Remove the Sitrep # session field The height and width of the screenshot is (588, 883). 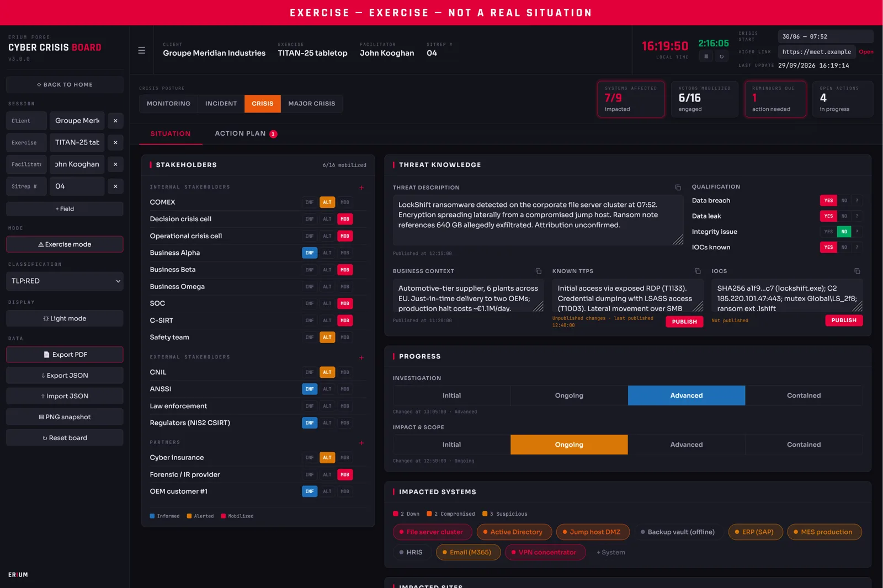115,186
